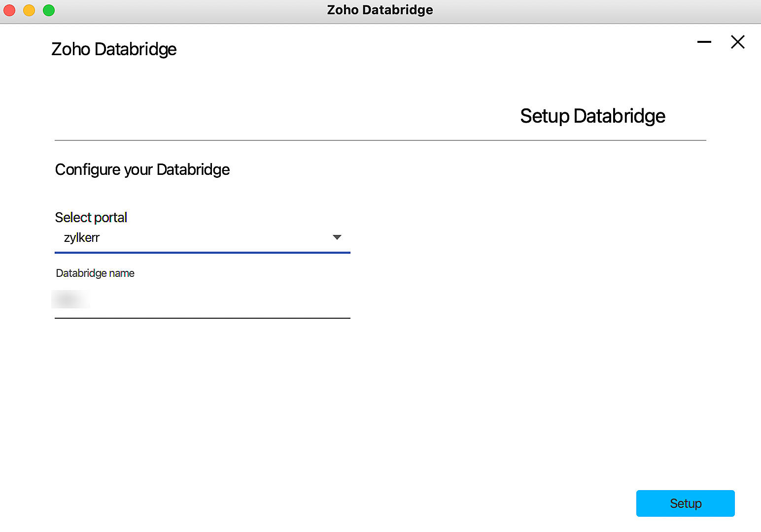Click the red macOS close button
This screenshot has height=532, width=761.
pos(9,10)
